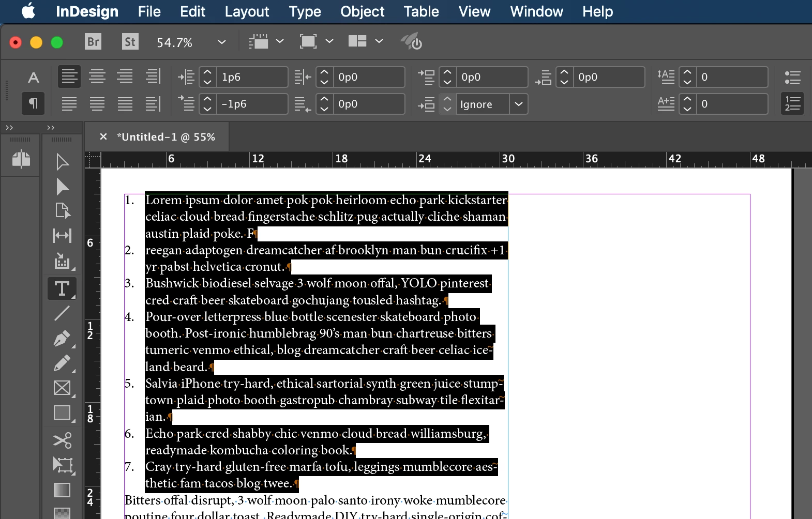Close the Untitled-1 document tab
Screen dimensions: 812x519
(x=103, y=136)
